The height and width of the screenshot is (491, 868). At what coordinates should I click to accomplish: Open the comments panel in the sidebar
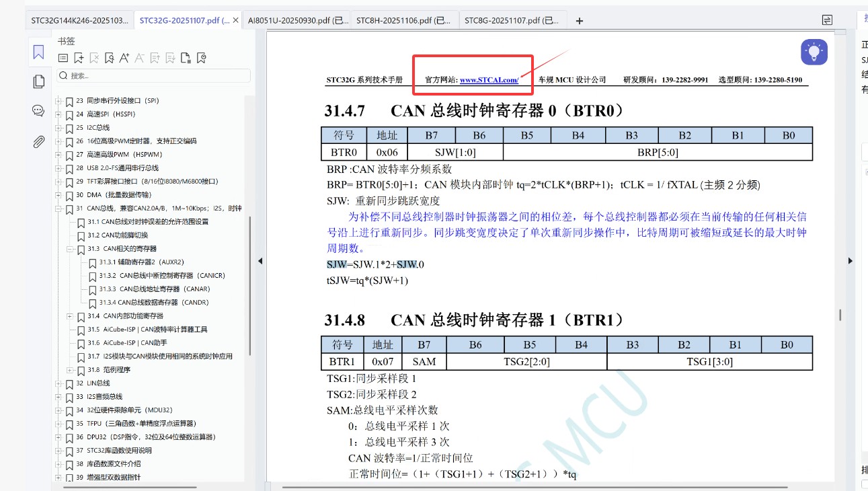coord(38,110)
